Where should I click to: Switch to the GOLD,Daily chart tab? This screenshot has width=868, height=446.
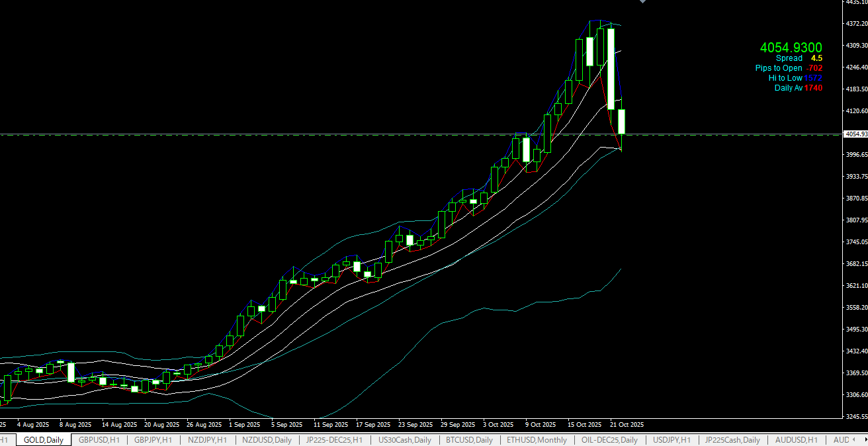coord(43,440)
